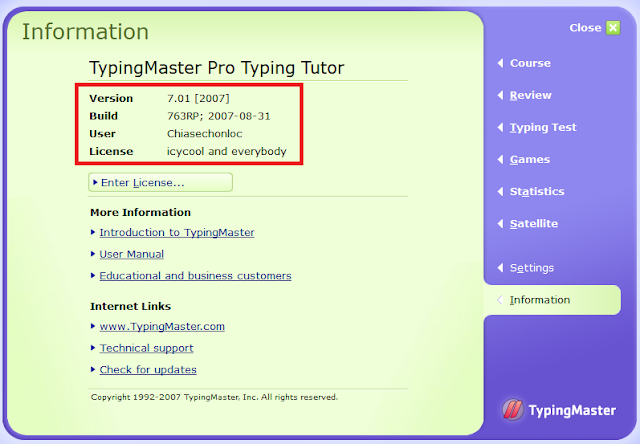Open the Course section
Viewport: 640px width, 444px height.
[x=530, y=63]
